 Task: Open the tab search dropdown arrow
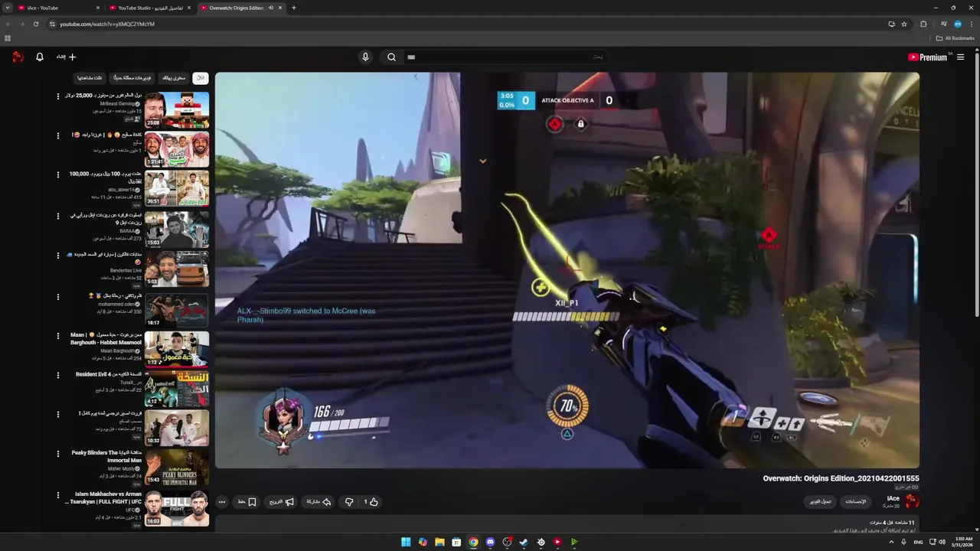7,8
